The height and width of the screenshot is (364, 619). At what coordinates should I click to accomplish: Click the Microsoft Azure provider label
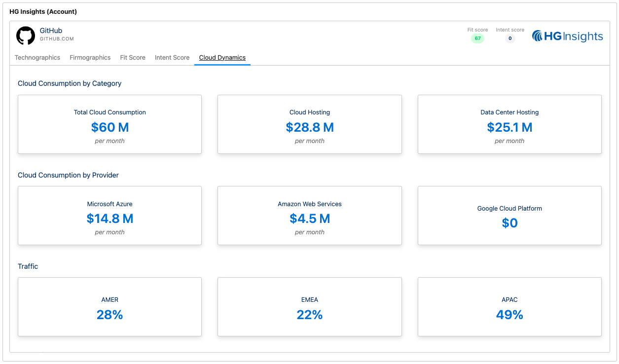(x=110, y=204)
